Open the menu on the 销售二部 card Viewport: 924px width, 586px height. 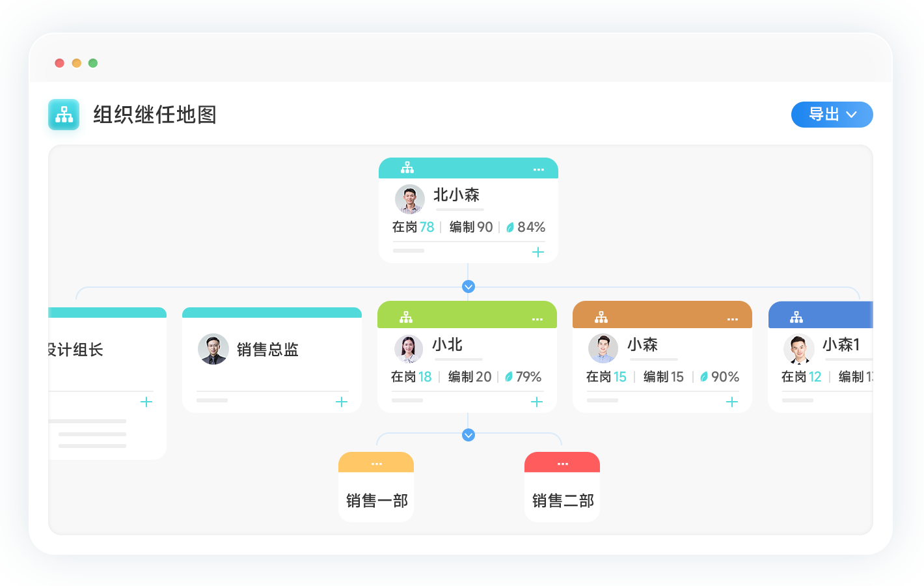pyautogui.click(x=563, y=464)
